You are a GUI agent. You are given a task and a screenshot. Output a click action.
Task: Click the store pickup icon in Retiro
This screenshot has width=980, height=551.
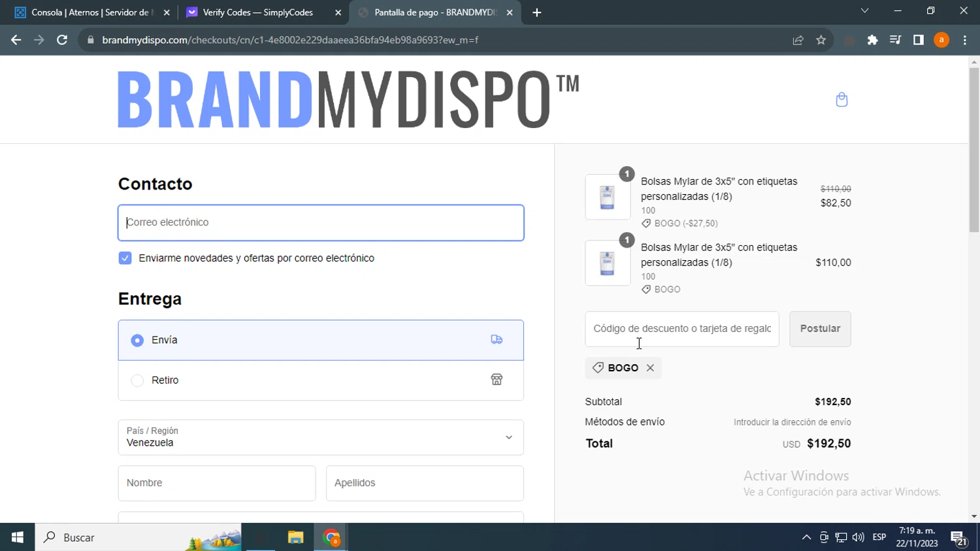[497, 380]
